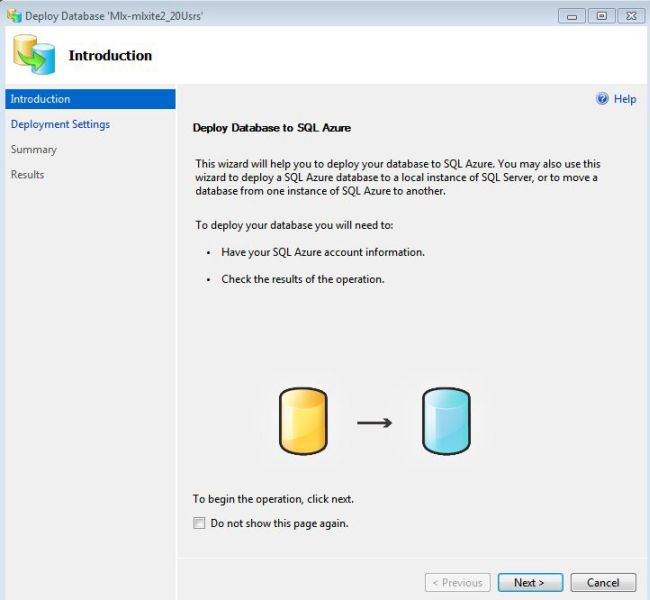650x600 pixels.
Task: Click the Cancel button
Action: coord(603,583)
